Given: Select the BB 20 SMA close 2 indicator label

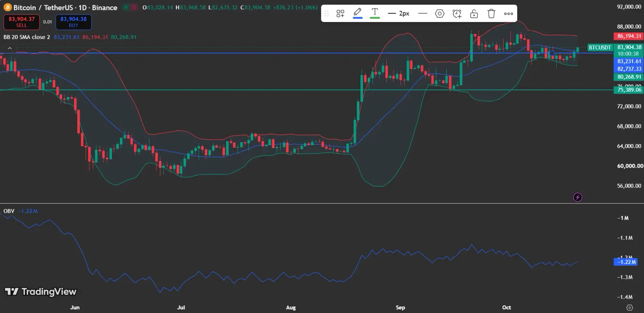Looking at the screenshot, I should (27, 37).
